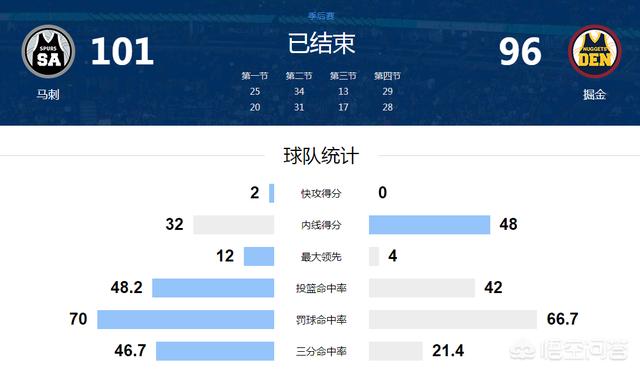640x372 pixels.
Task: Click the Spurs 最大领先 bar showing 12
Action: click(259, 256)
